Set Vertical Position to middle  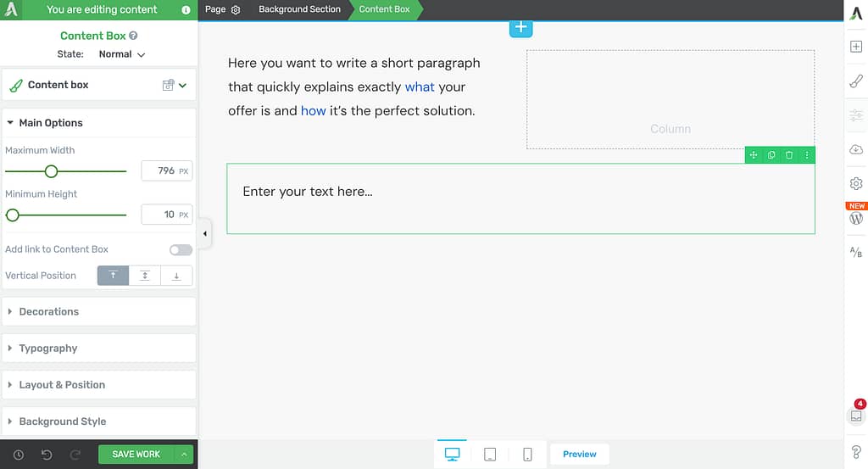click(x=144, y=275)
